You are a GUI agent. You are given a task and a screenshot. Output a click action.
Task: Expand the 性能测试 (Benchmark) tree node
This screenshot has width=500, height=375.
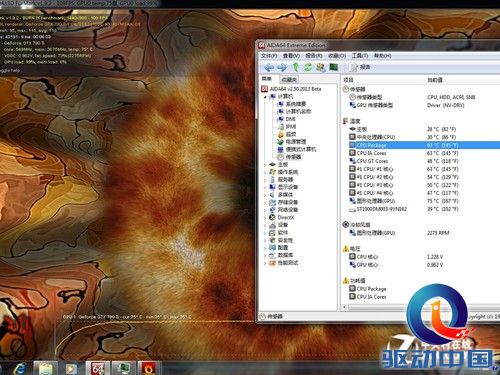coord(265,263)
